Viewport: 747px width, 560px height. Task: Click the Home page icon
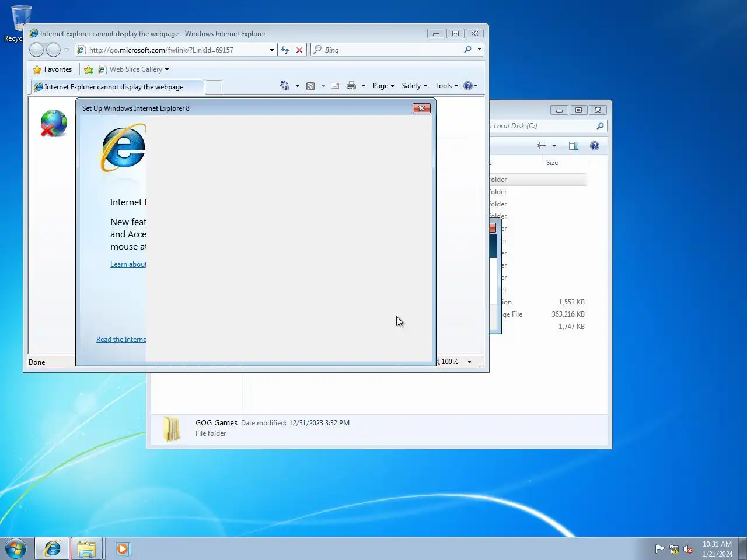[x=285, y=86]
